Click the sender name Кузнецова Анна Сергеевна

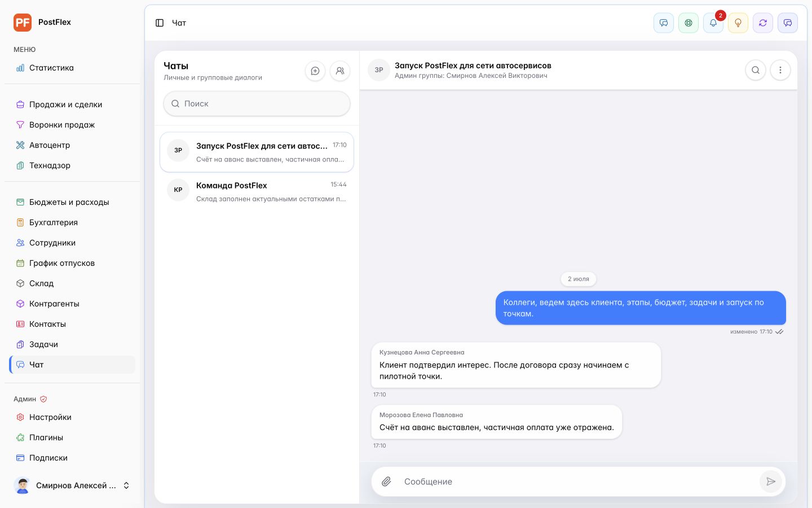(422, 352)
